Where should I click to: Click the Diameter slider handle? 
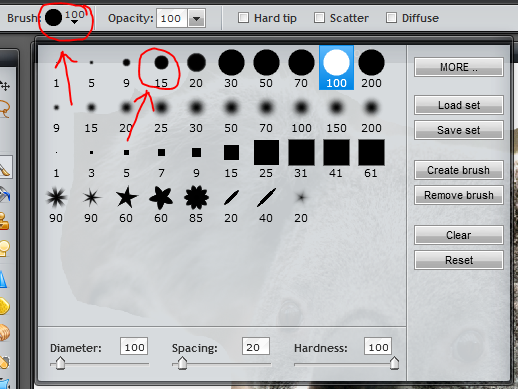(60, 363)
